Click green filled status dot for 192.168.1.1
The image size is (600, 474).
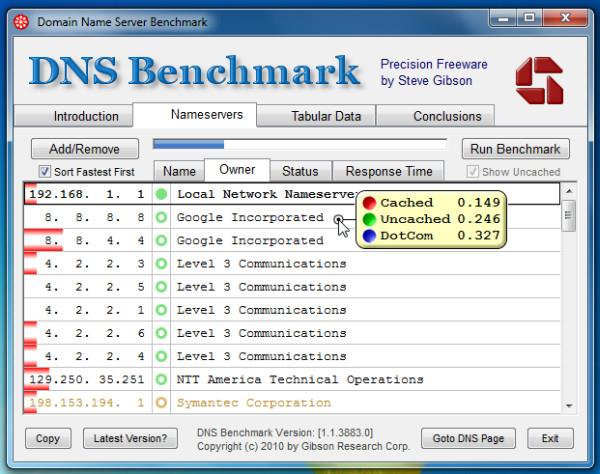(161, 194)
